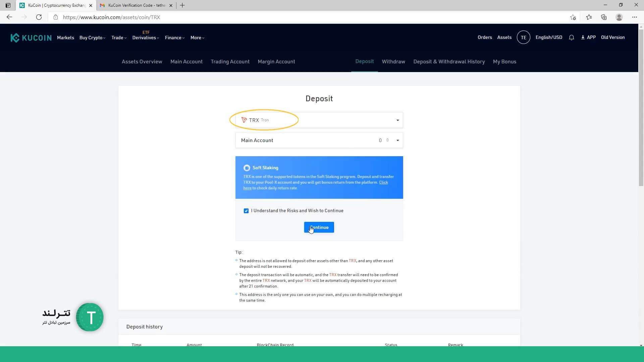Expand the Main Account dropdown

coord(319,140)
